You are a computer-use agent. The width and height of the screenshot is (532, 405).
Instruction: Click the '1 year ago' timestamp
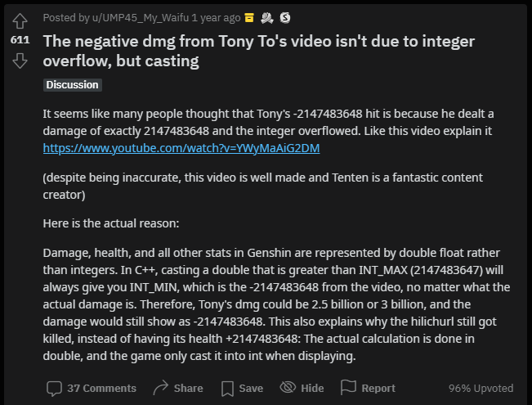(216, 18)
